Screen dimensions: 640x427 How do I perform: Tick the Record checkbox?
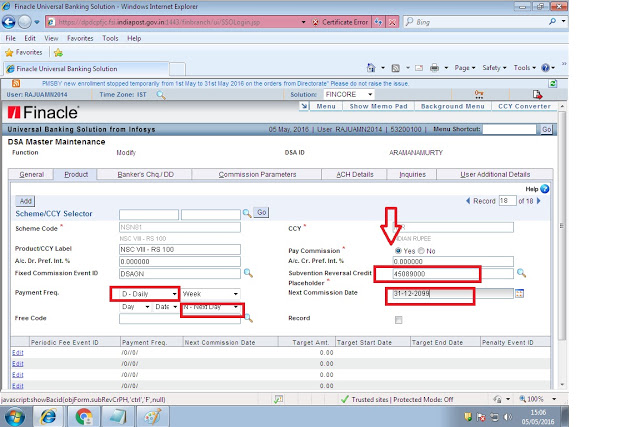pos(398,320)
